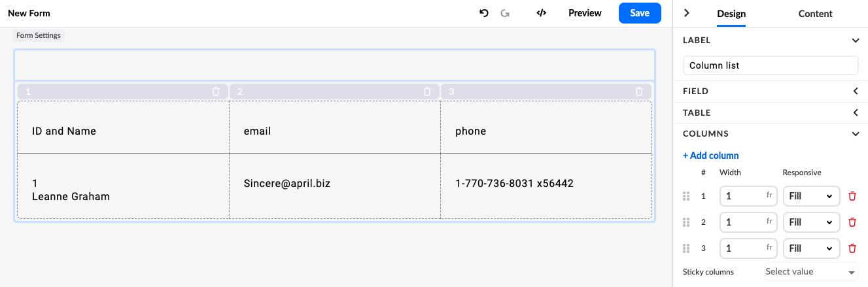Grab the drag handle for column row 2

point(686,222)
